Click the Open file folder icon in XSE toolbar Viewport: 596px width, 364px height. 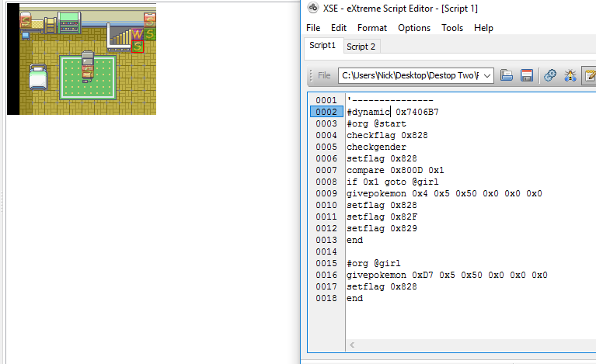(507, 75)
